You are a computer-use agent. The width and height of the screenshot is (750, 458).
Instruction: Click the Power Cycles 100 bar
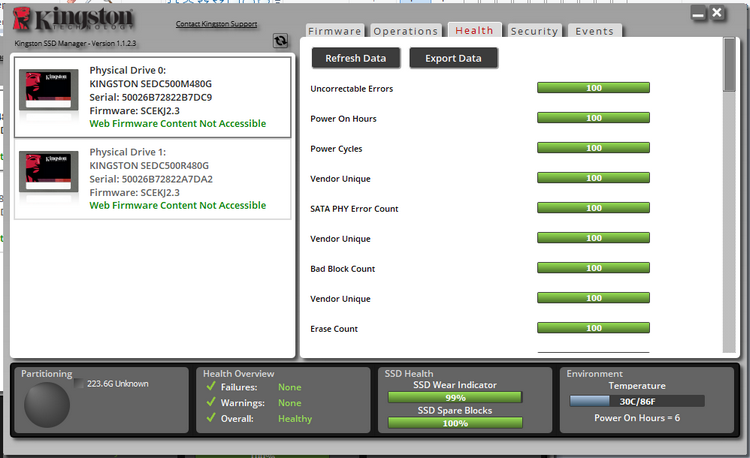(593, 148)
